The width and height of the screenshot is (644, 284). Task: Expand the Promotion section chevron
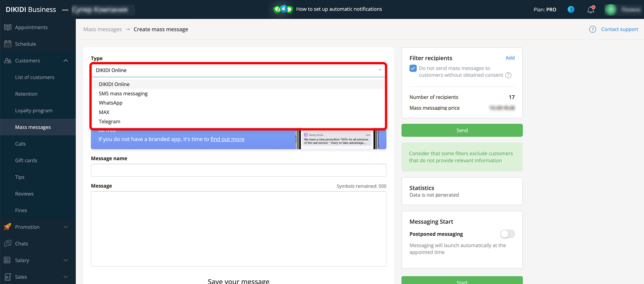[66, 227]
